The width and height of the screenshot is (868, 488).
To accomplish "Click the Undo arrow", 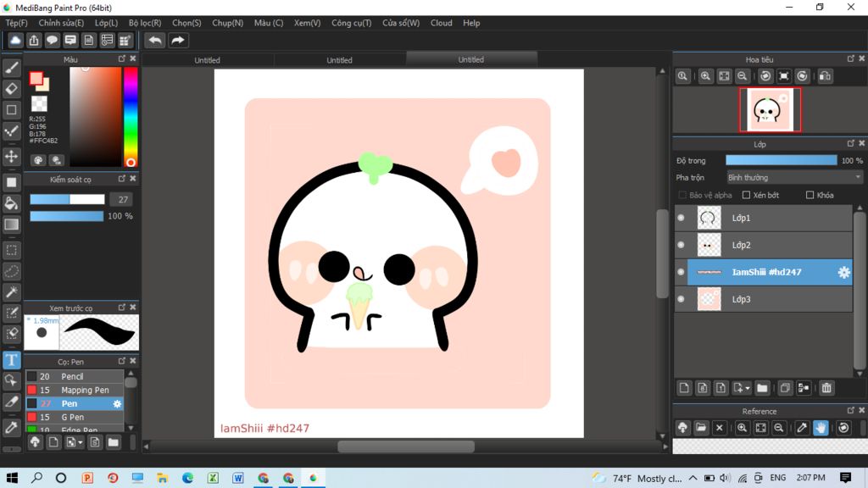I will pyautogui.click(x=155, y=41).
